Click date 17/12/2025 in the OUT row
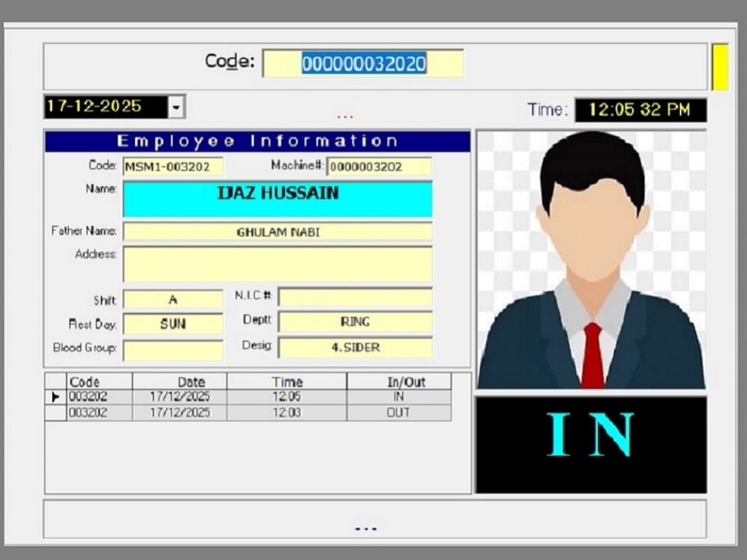747x560 pixels. 179,412
